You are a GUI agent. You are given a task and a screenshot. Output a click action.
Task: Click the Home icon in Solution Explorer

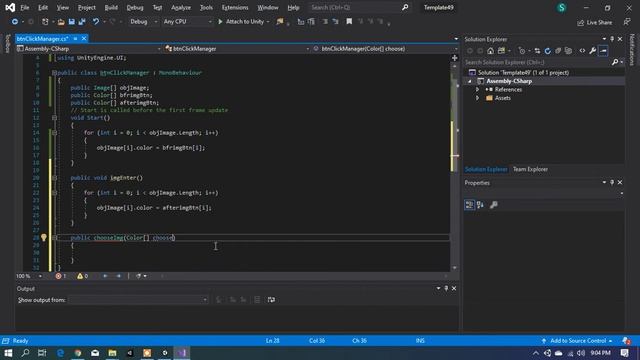tap(491, 51)
